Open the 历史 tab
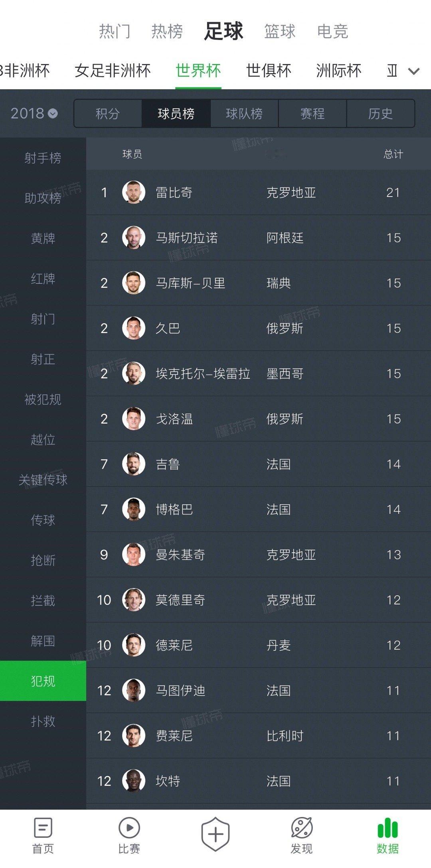Viewport: 431px width, 868px height. point(381,114)
